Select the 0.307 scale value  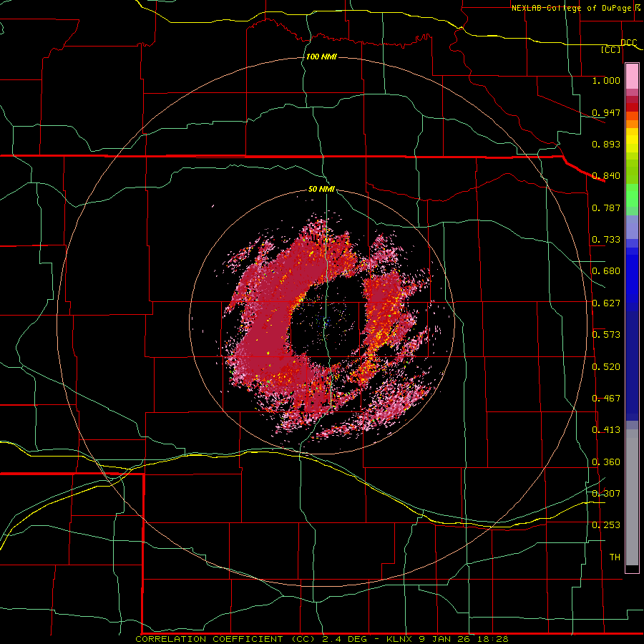tap(606, 494)
